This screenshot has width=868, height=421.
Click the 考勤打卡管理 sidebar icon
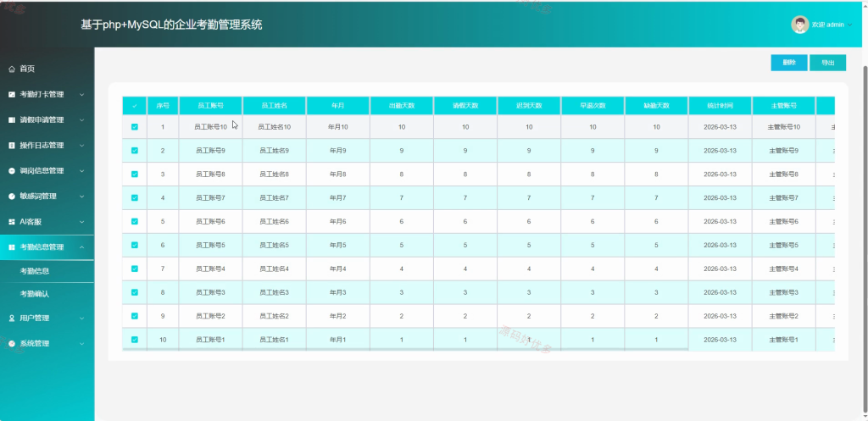[12, 95]
